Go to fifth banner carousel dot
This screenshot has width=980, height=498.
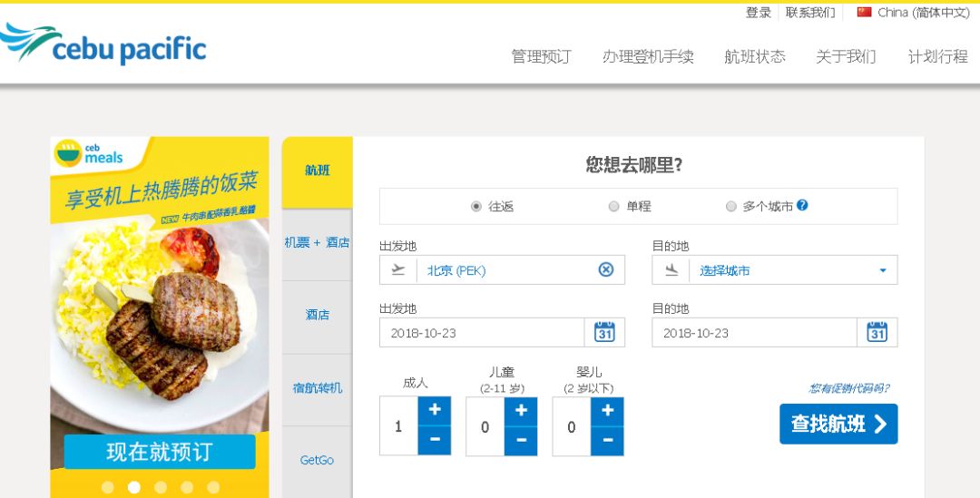213,487
